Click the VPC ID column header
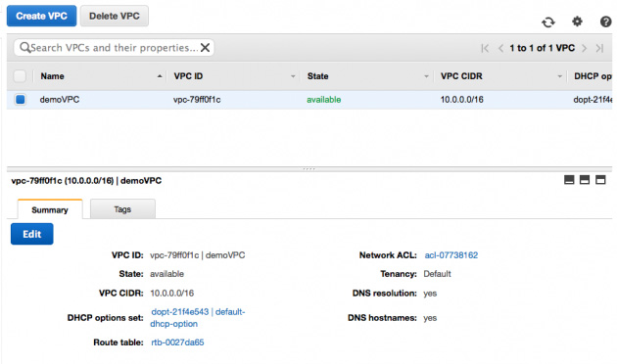 click(188, 76)
